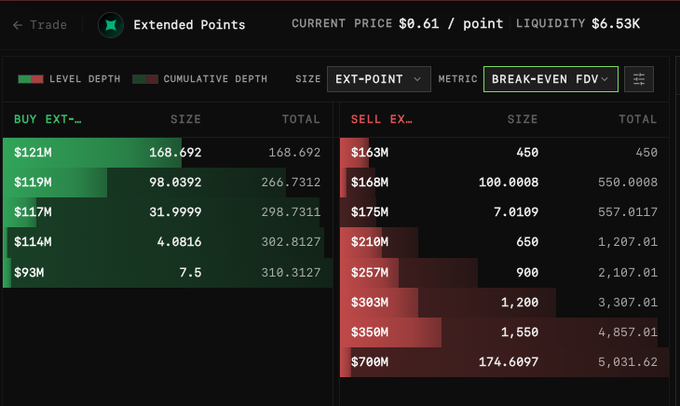Click buy size 31.9999
Screen dimensions: 680x406
[x=175, y=212]
